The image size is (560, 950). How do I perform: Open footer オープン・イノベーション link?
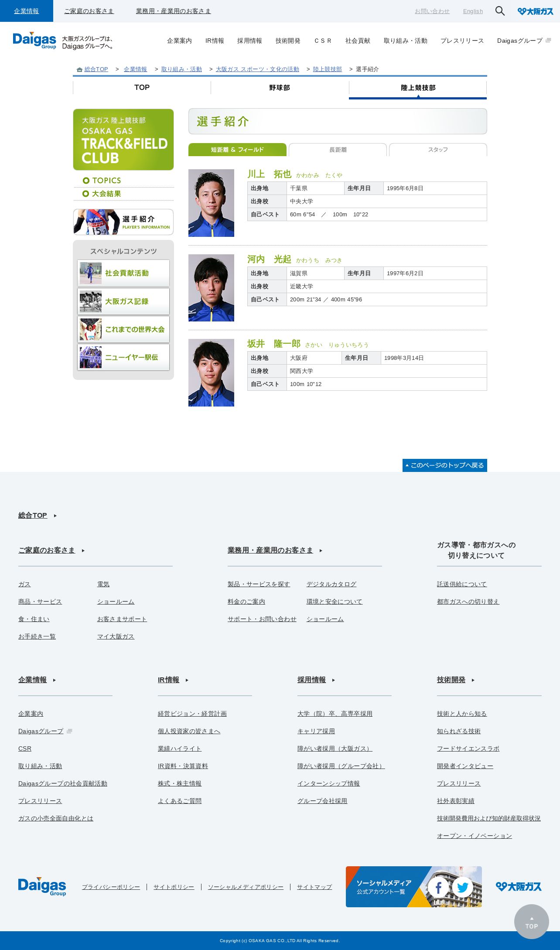pyautogui.click(x=475, y=836)
